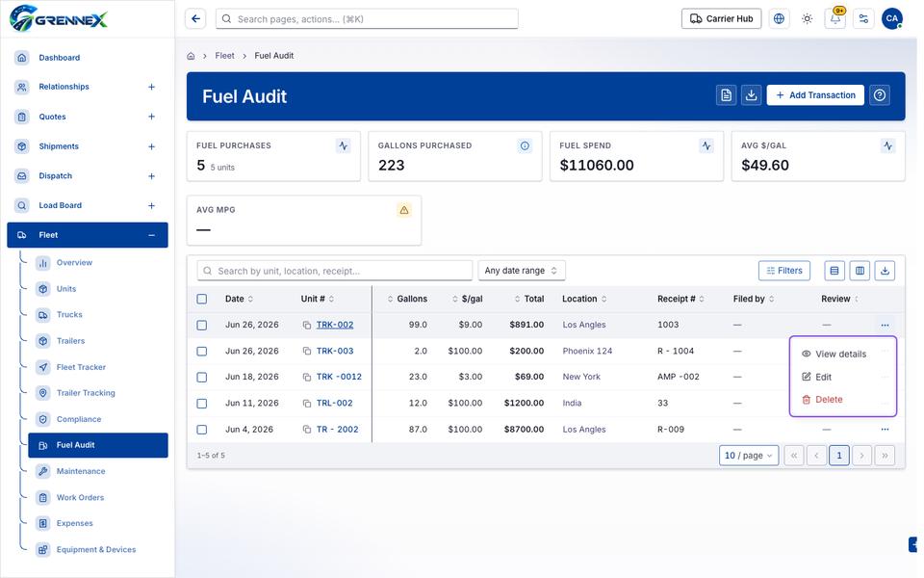Screen dimensions: 924x578
Task: Open the TRK-002 unit link
Action: point(335,325)
